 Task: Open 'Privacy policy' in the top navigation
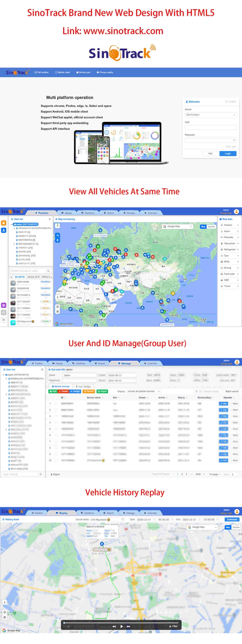[105, 72]
